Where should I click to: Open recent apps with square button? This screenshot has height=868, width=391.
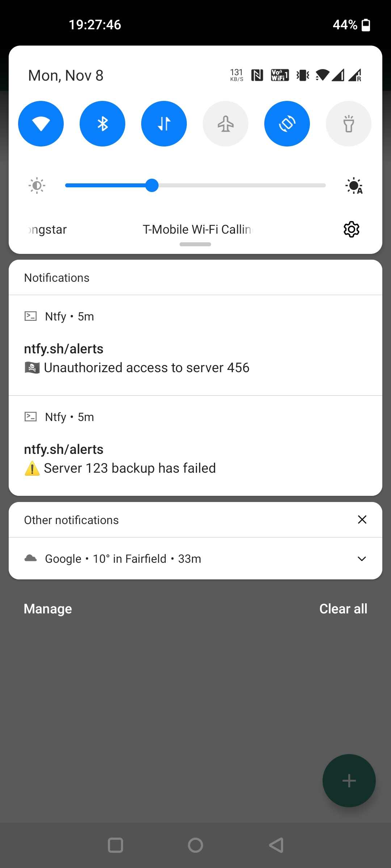[x=115, y=846]
